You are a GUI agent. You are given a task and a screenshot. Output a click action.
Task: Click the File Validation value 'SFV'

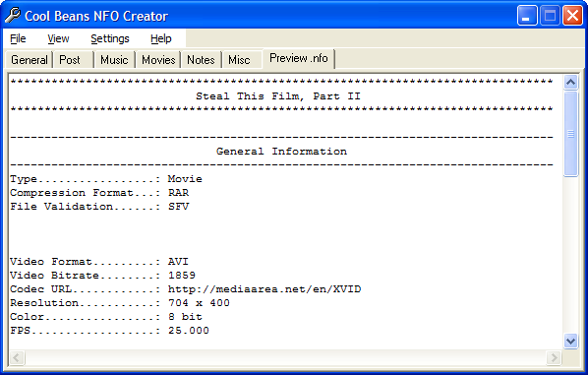[179, 207]
